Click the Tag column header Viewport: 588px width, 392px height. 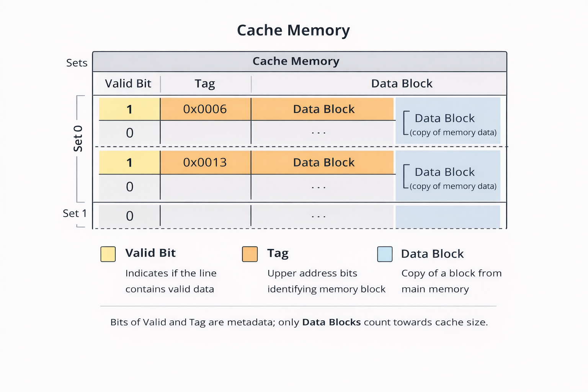205,83
